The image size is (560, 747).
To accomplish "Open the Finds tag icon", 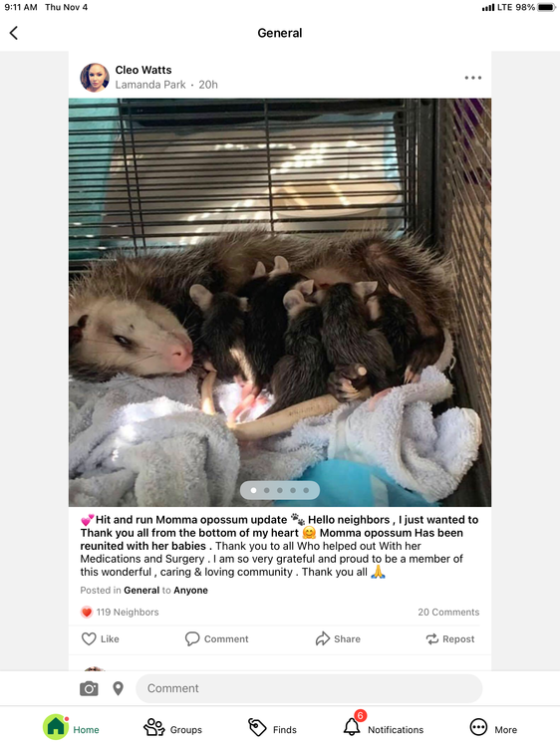I will [x=257, y=727].
